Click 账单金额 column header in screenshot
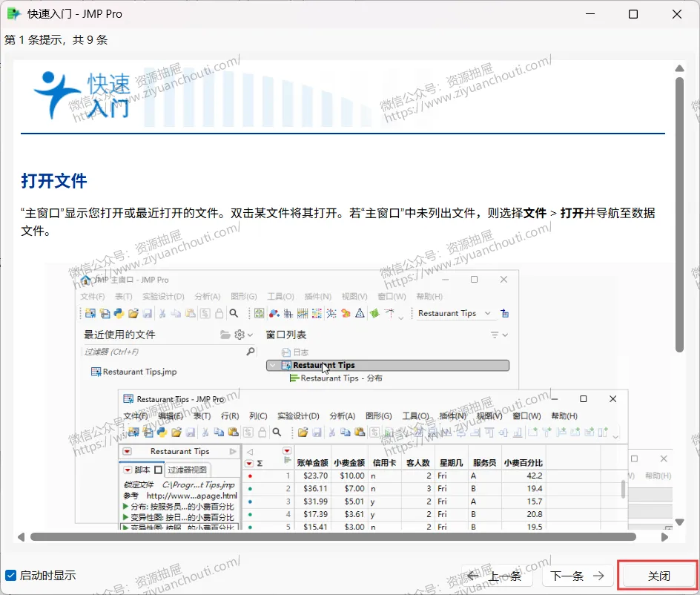 312,463
